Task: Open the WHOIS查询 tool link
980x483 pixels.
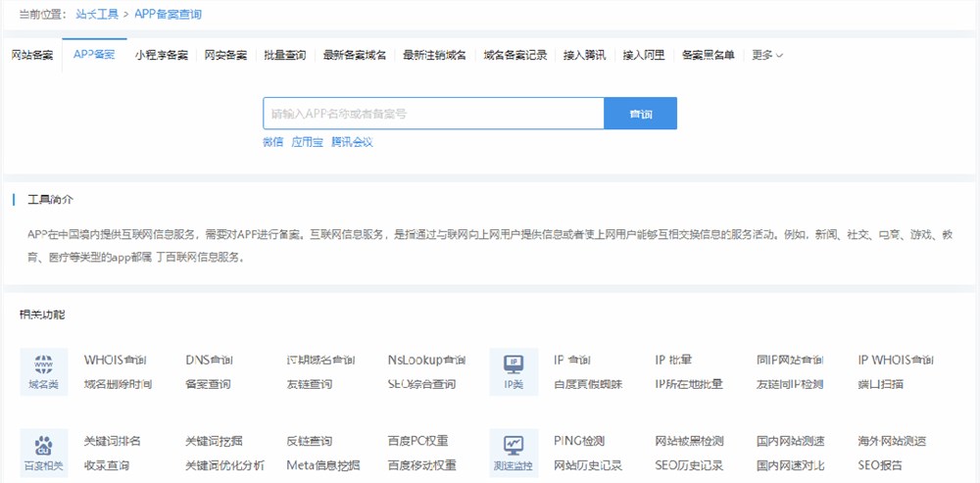Action: tap(118, 360)
